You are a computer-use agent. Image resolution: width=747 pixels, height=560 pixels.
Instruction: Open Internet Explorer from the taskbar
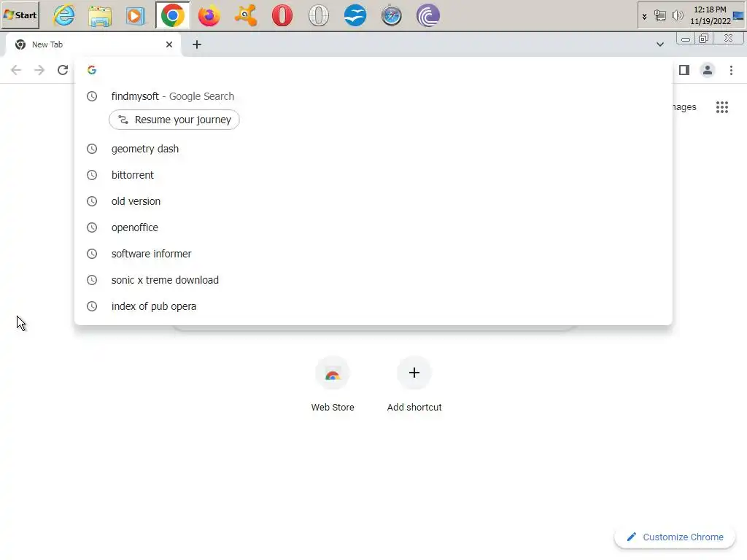point(64,15)
